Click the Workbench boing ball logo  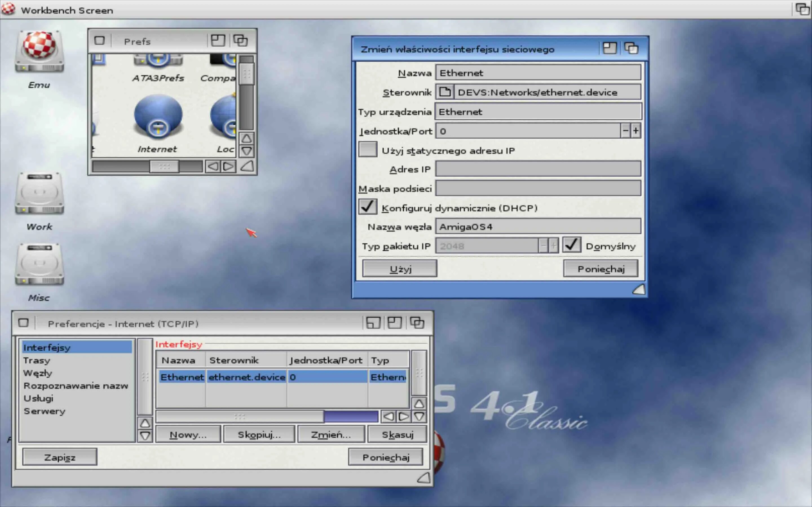[x=8, y=9]
